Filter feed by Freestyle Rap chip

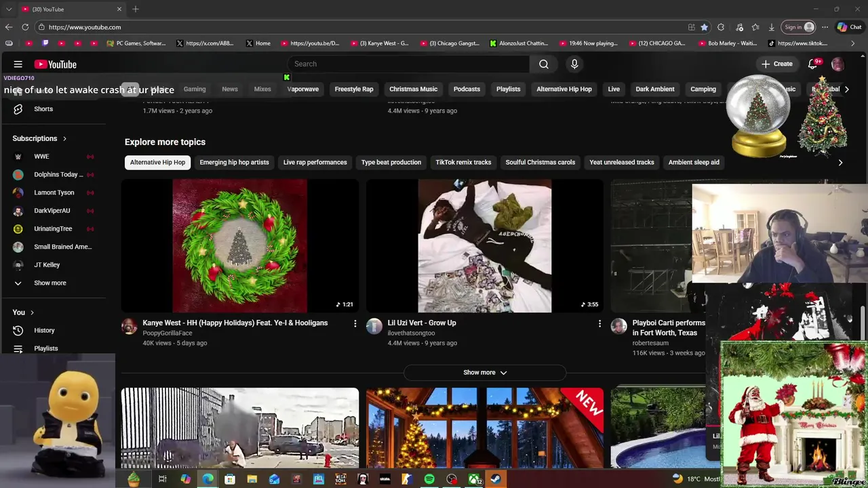(x=354, y=89)
